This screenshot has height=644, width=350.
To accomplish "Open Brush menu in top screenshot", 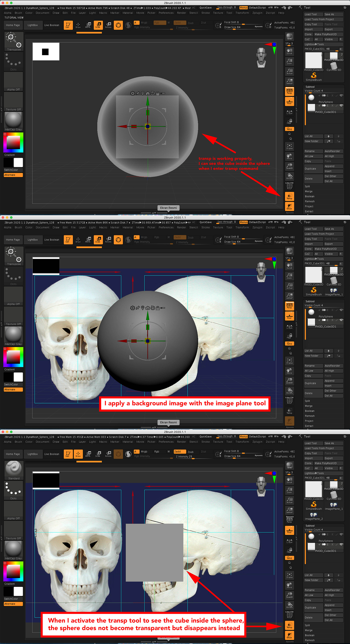I will [18, 13].
